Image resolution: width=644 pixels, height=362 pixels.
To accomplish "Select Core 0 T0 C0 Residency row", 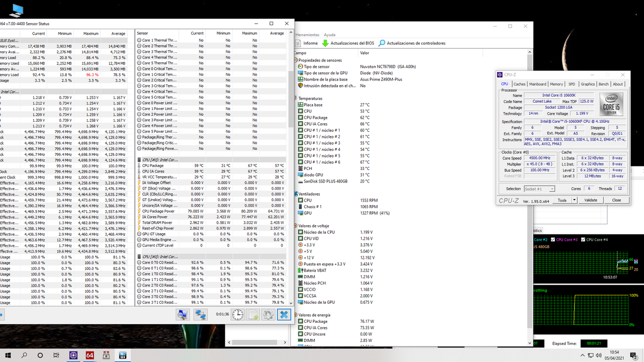I will click(211, 262).
